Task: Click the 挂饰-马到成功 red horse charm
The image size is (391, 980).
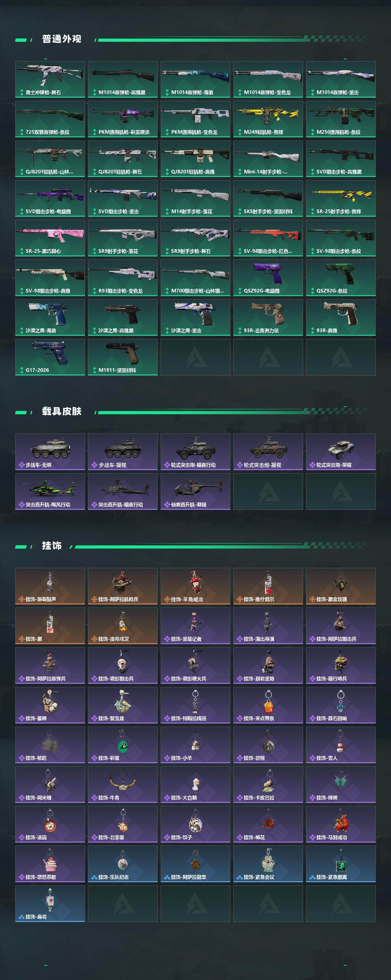Action: (x=341, y=824)
